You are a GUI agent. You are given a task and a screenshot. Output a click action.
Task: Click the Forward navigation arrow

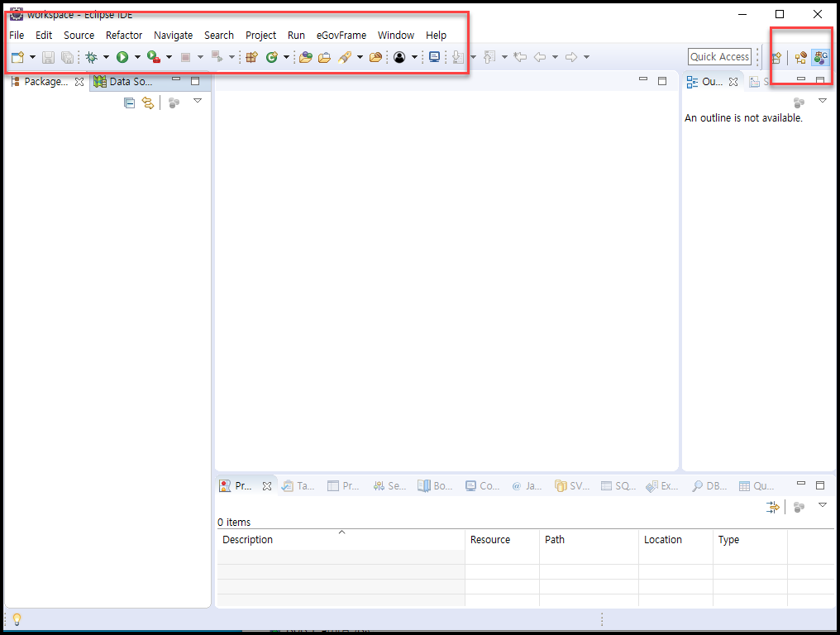[x=571, y=57]
